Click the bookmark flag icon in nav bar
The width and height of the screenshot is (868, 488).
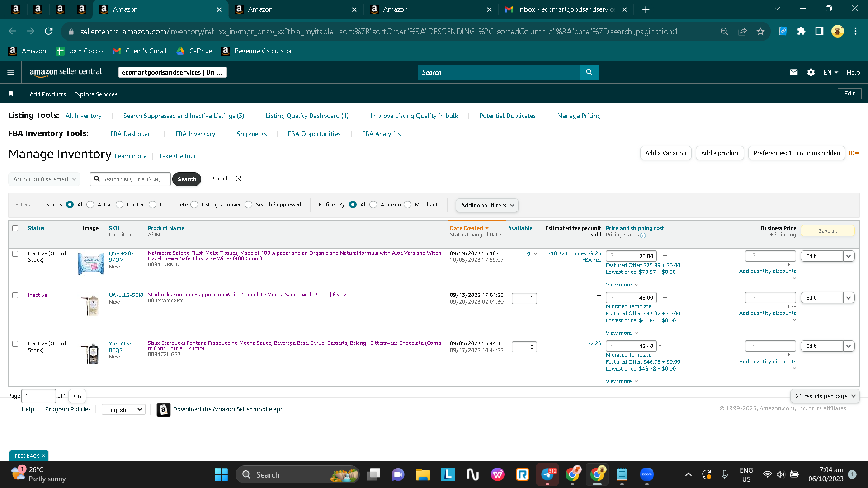pyautogui.click(x=11, y=94)
